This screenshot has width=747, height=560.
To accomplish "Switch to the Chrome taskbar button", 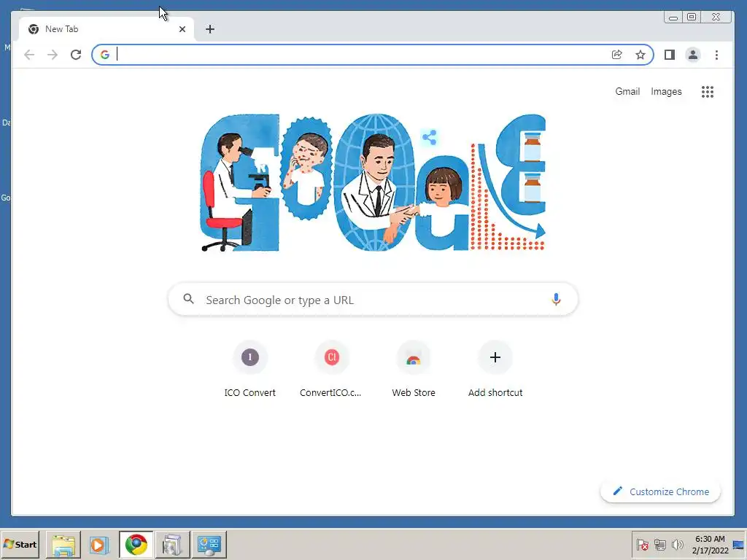I will (136, 544).
